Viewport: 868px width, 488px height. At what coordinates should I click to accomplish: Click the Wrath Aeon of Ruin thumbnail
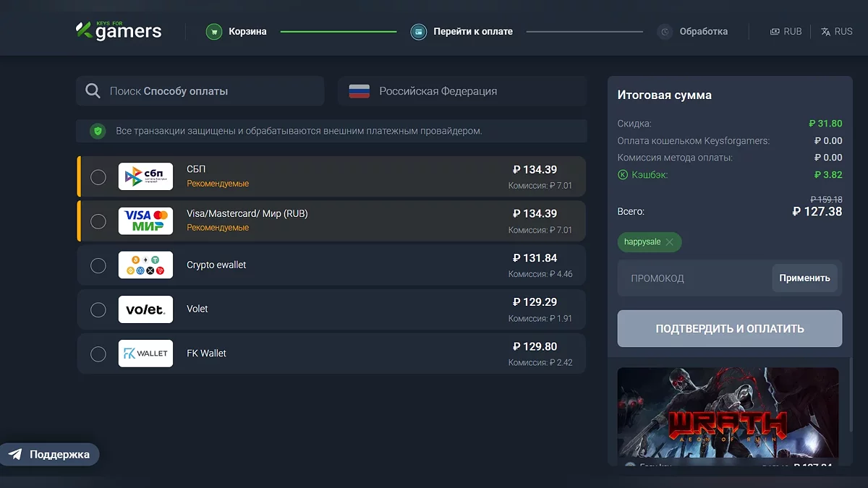click(728, 412)
